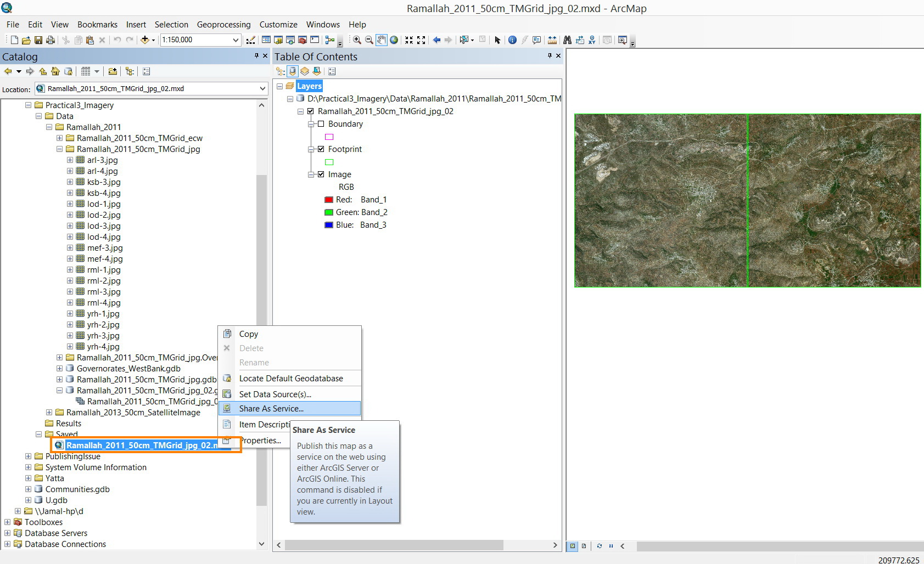Screen dimensions: 924x564
Task: Toggle the Image layer checkbox
Action: 321,174
